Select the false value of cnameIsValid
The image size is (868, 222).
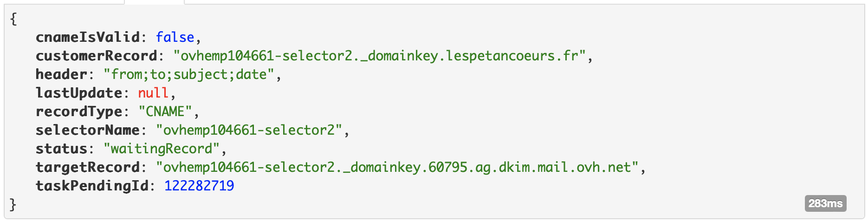point(175,37)
